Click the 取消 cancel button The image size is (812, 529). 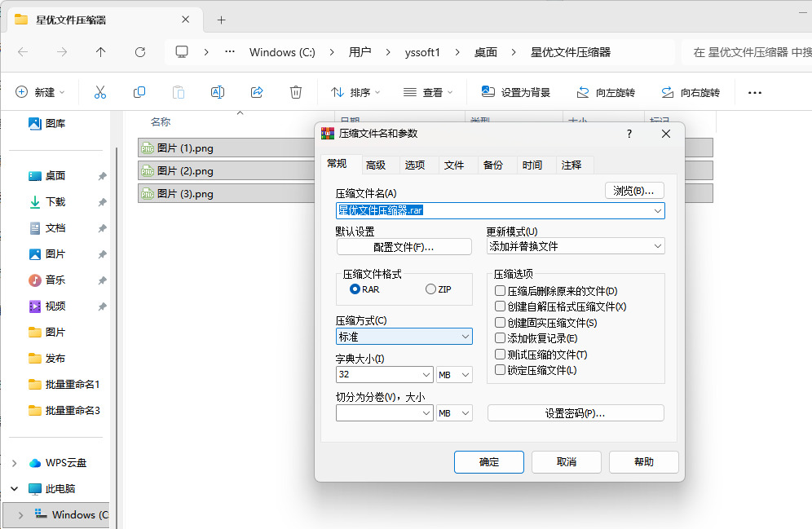click(567, 461)
